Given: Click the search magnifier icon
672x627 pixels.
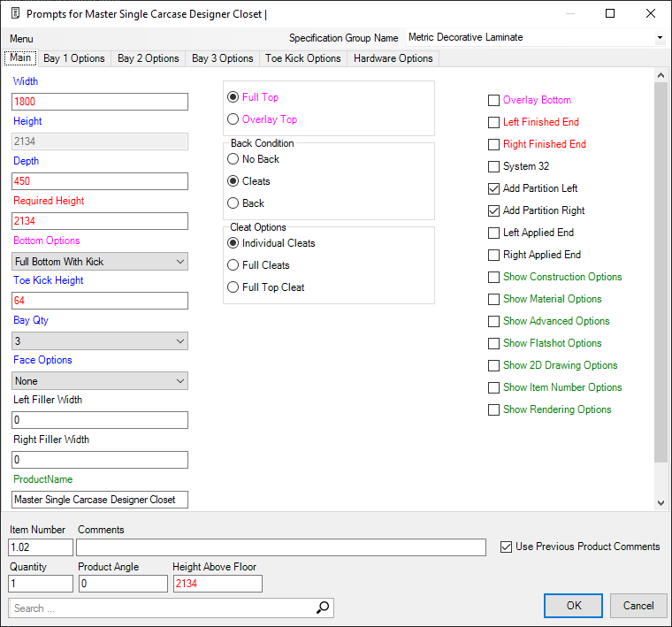Looking at the screenshot, I should (323, 608).
